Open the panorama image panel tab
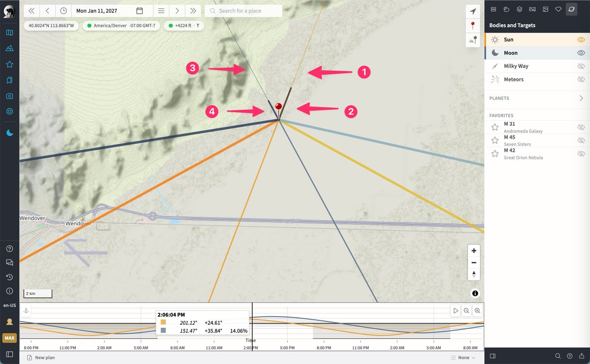The height and width of the screenshot is (364, 590). [x=532, y=9]
